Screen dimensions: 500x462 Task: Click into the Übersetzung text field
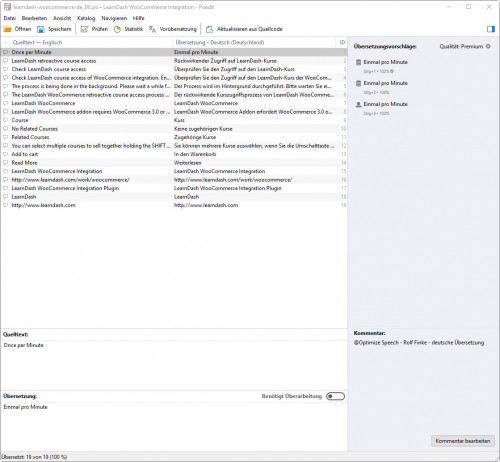point(174,426)
